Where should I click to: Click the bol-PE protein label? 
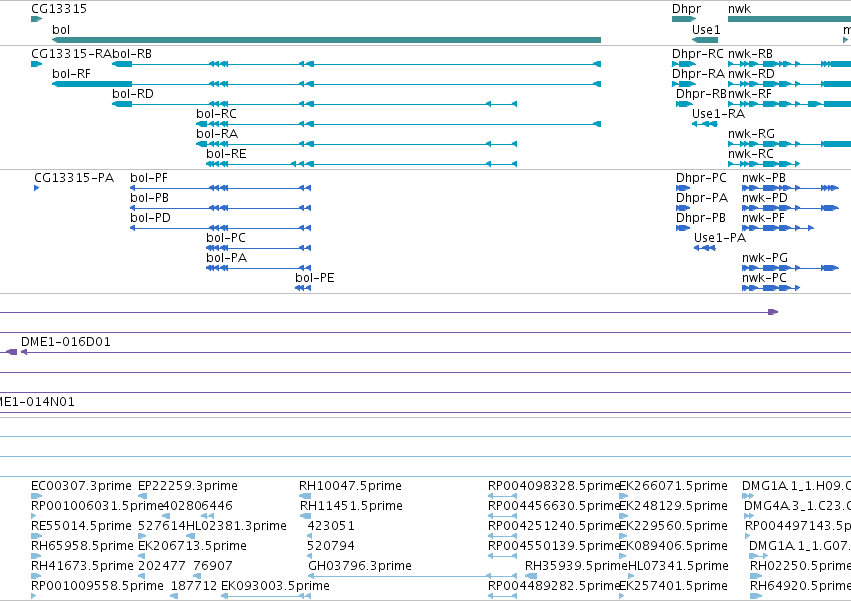(315, 279)
